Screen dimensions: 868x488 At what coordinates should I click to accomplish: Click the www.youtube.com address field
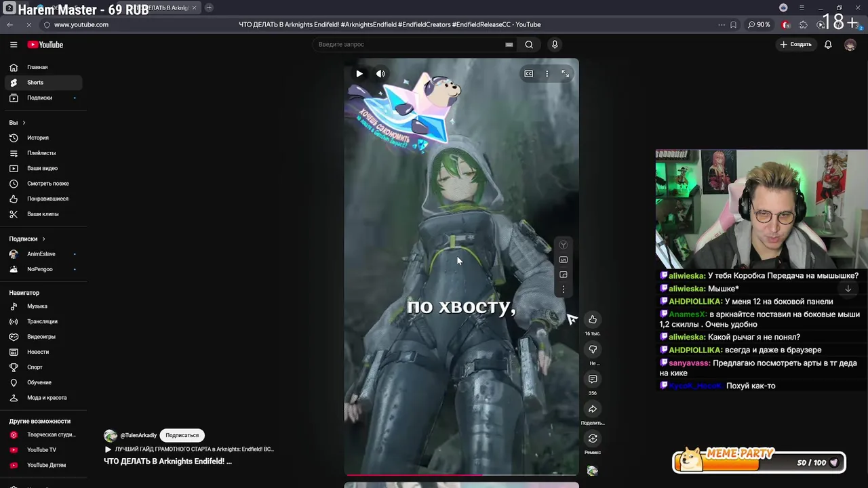[81, 24]
